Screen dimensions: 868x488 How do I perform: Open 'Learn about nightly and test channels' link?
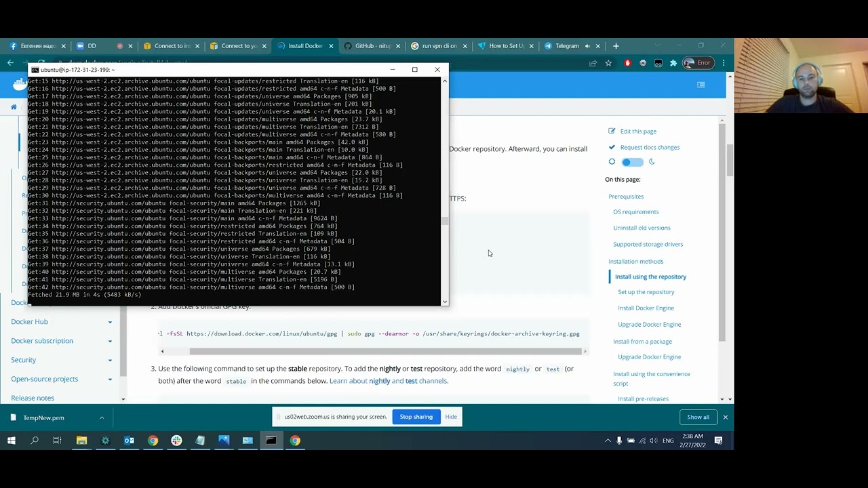click(x=388, y=381)
